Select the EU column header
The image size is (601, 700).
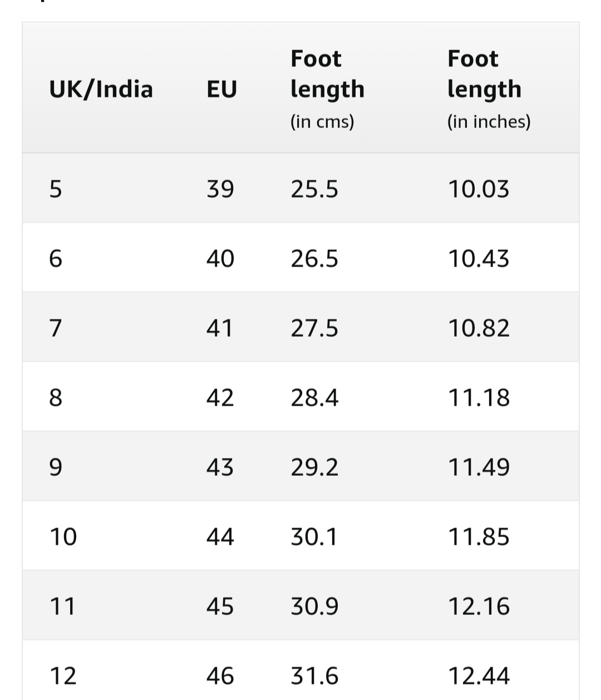[221, 89]
